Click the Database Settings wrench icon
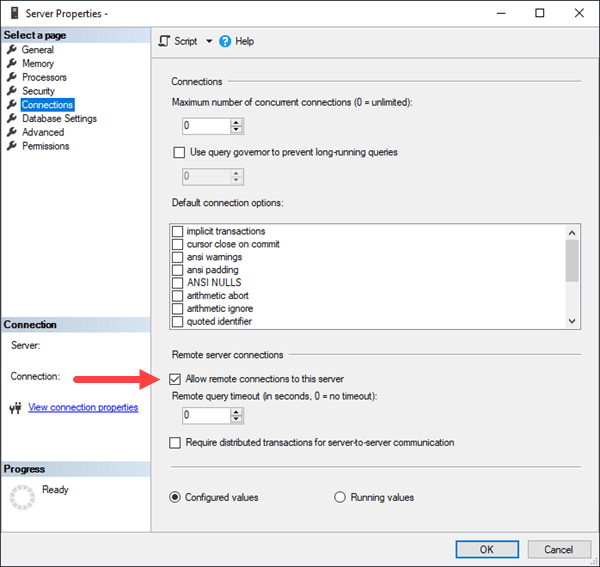The height and width of the screenshot is (567, 600). point(12,119)
